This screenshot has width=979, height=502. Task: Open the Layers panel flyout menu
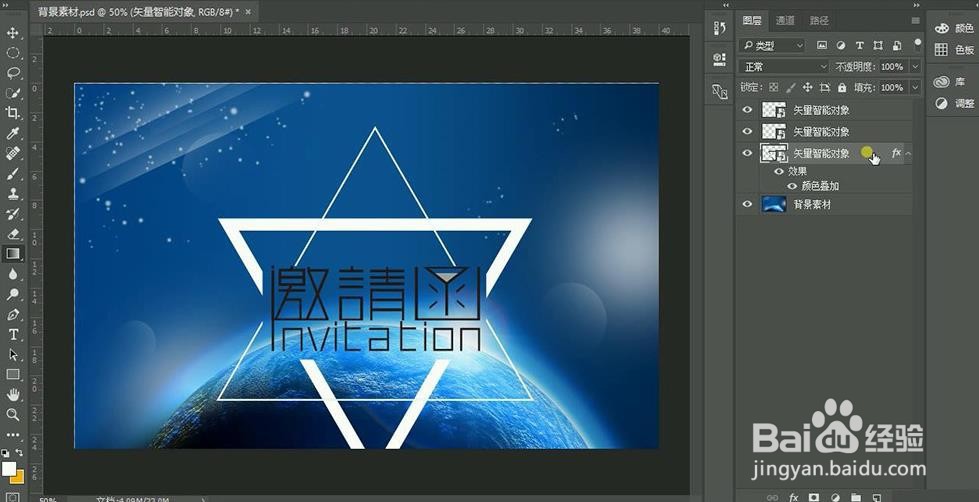click(915, 21)
